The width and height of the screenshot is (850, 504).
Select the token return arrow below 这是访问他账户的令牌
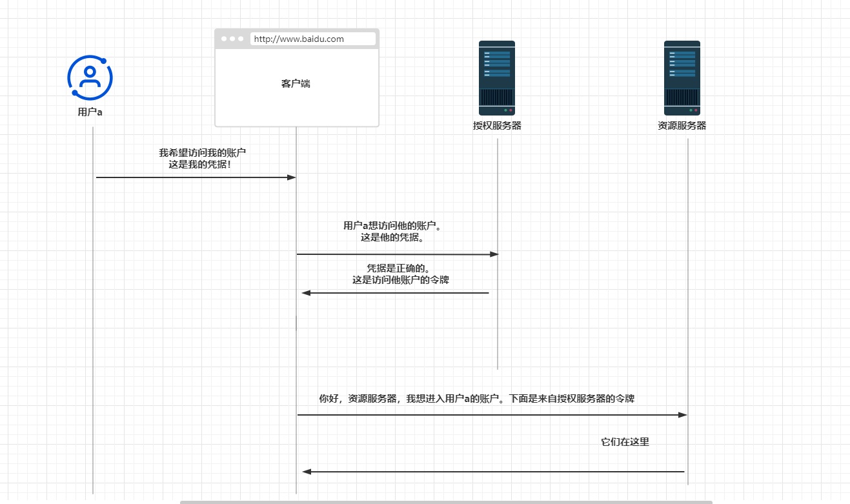point(395,293)
